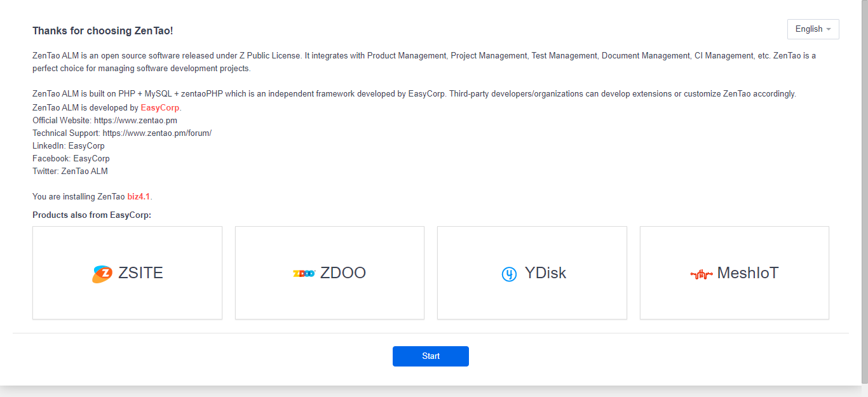Click the "Products also from EasyCorp" label
The width and height of the screenshot is (868, 397).
(x=92, y=215)
